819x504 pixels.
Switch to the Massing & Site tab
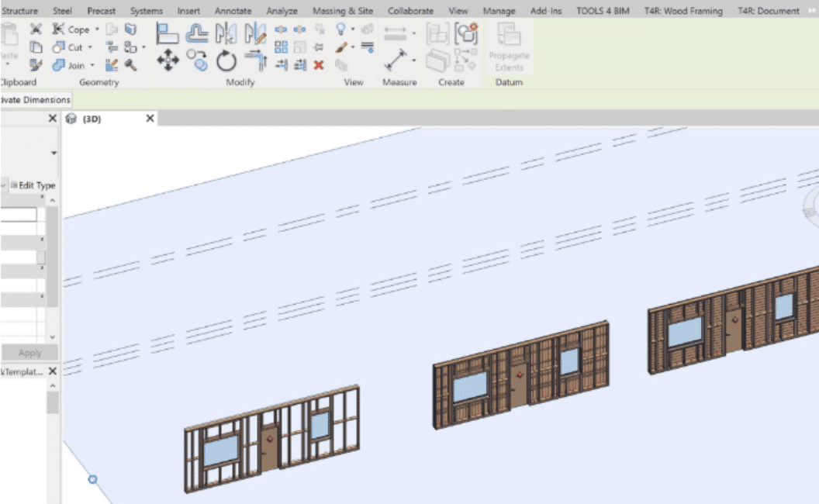point(343,10)
